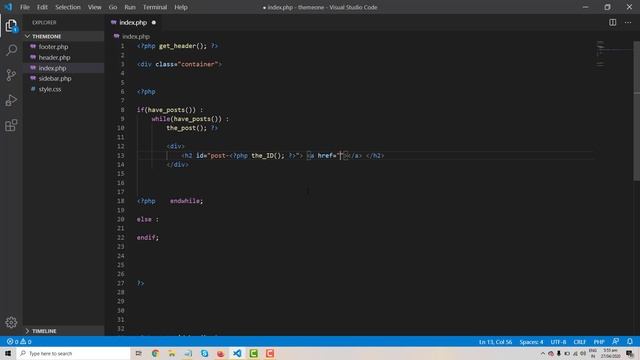Viewport: 640px width, 360px height.
Task: Open the Run and Debug view
Action: pos(11,100)
